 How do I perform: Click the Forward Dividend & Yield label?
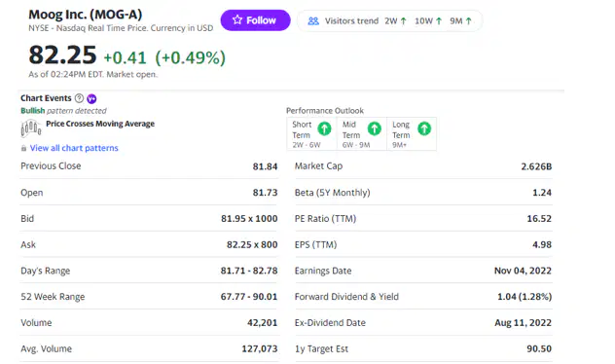point(346,297)
